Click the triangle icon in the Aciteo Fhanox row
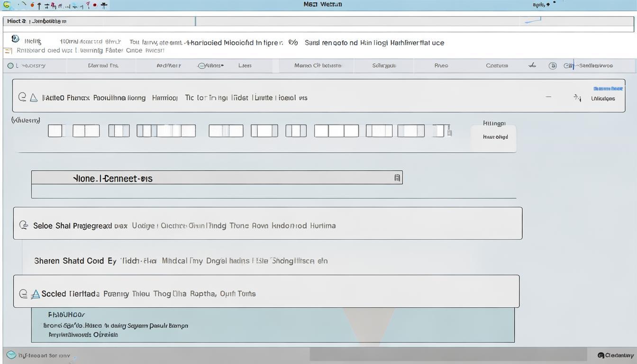This screenshot has width=637, height=364. pyautogui.click(x=34, y=98)
